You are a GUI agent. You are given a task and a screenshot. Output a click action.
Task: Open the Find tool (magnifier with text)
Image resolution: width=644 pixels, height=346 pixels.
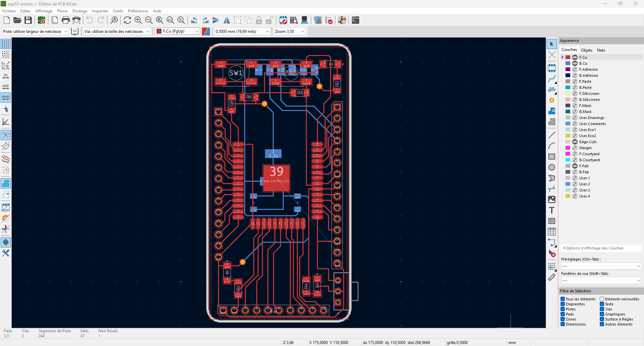pyautogui.click(x=114, y=20)
